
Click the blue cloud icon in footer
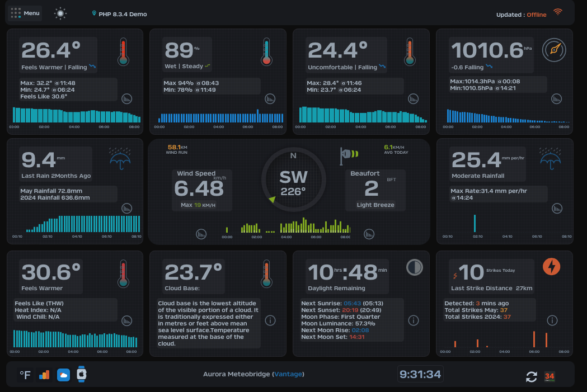pos(63,375)
